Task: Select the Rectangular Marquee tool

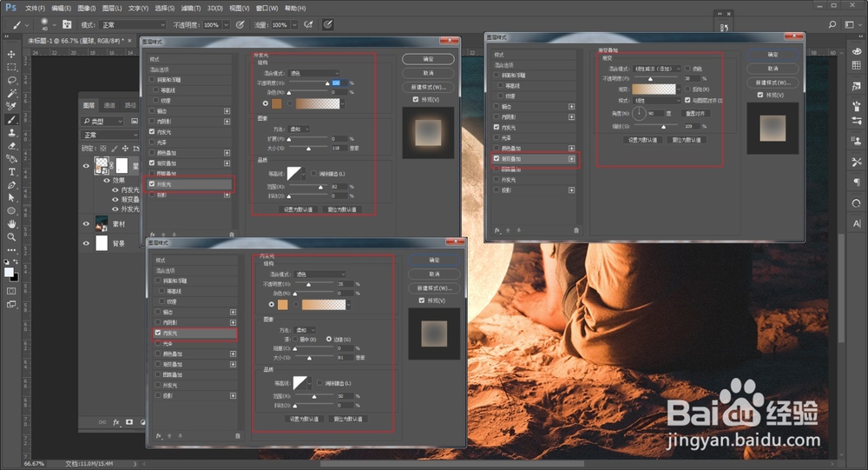Action: [11, 67]
